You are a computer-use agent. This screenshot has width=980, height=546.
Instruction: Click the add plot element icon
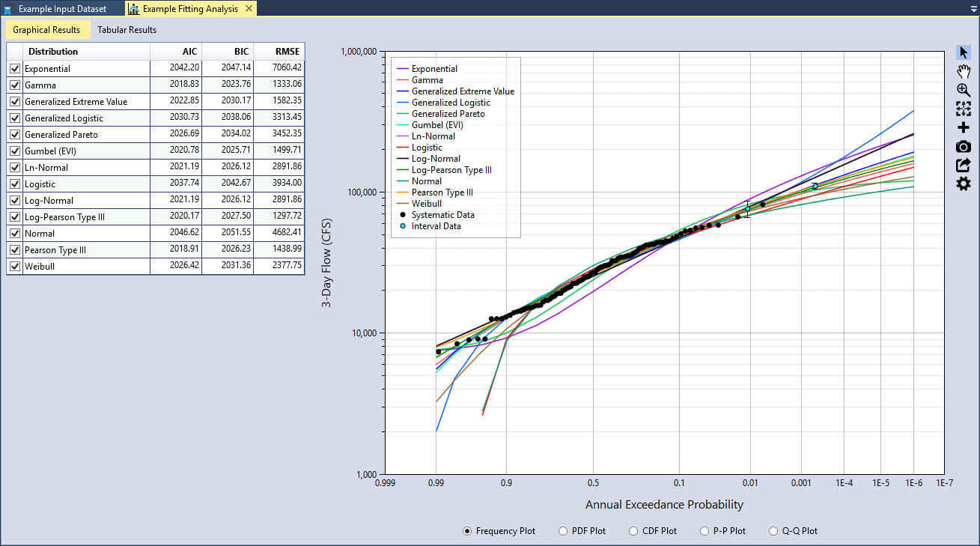(964, 127)
